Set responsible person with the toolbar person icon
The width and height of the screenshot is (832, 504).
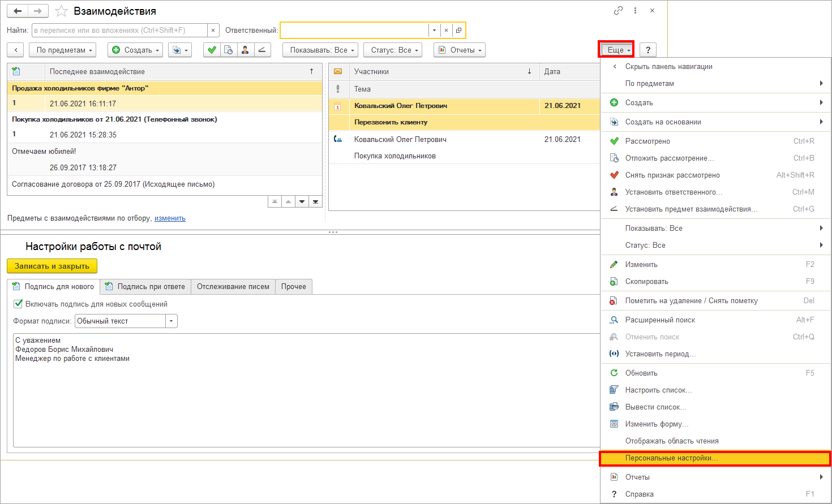245,50
